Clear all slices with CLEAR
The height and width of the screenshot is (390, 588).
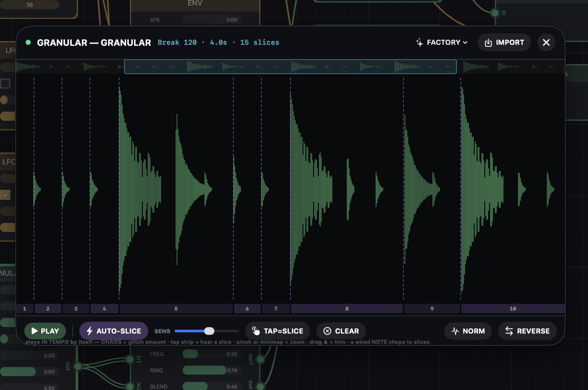[341, 331]
